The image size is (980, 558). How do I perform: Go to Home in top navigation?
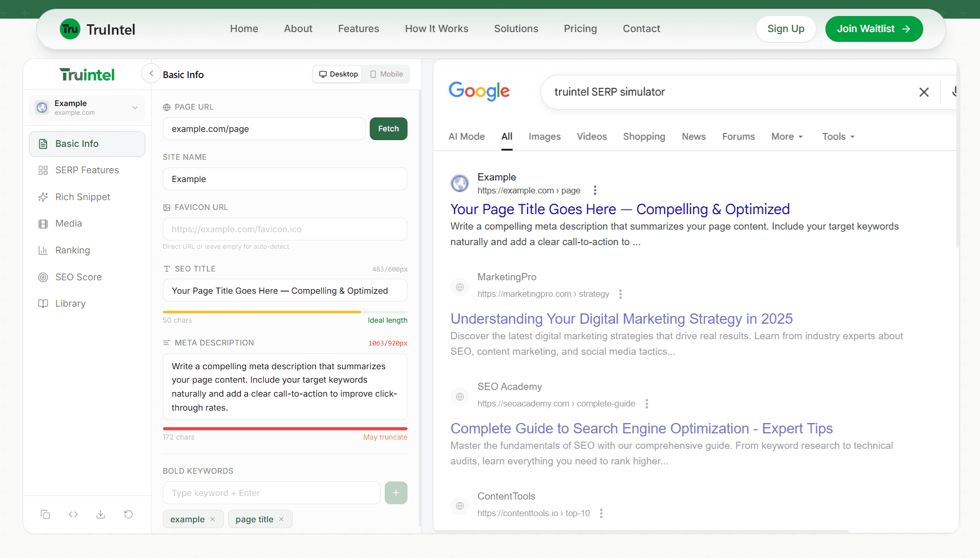[x=244, y=28]
